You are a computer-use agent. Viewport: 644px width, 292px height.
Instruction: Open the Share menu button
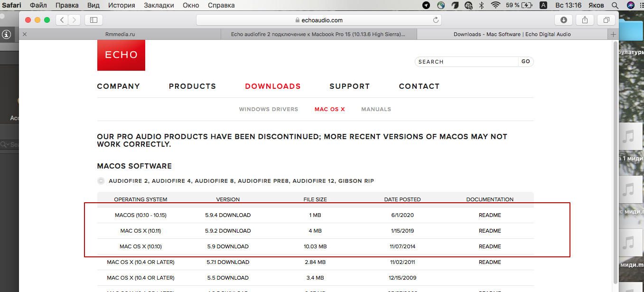585,20
